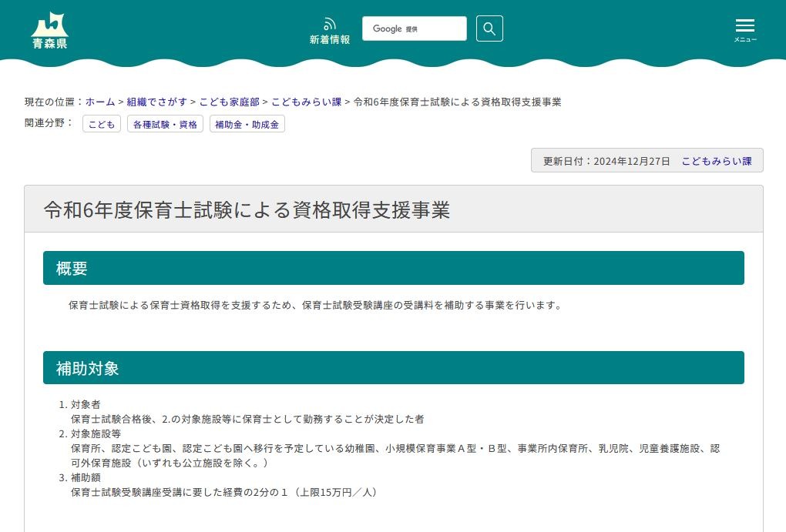Image resolution: width=786 pixels, height=532 pixels.
Task: Click the RSS new information icon
Action: (x=329, y=23)
